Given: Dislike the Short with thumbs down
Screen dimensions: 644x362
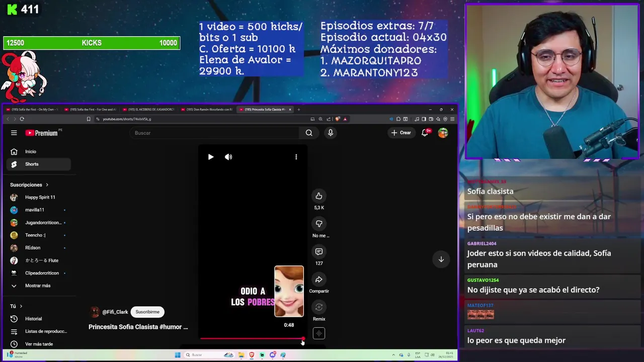Looking at the screenshot, I should 318,223.
